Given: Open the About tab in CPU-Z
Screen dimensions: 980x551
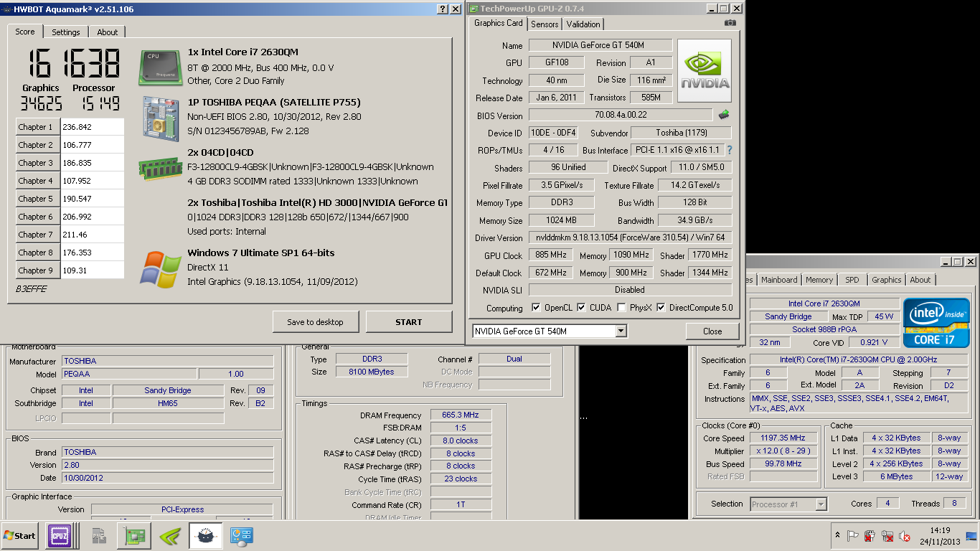Looking at the screenshot, I should (920, 280).
